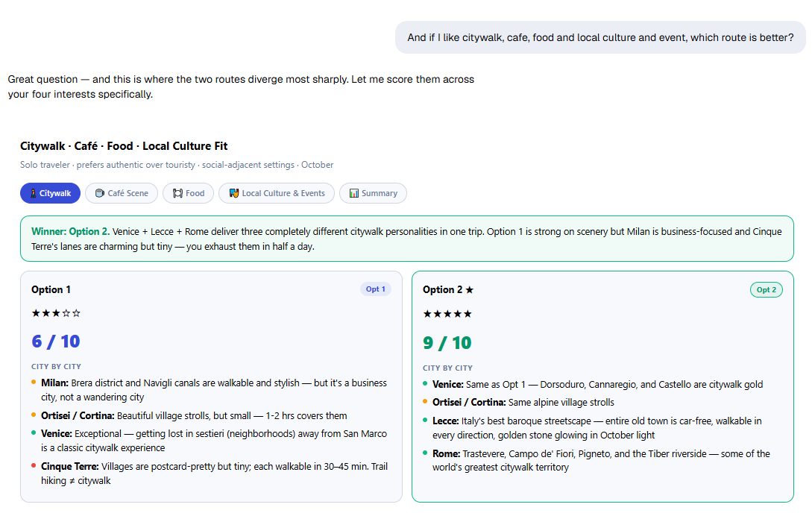Click the green Opt 2 badge
This screenshot has width=812, height=519.
766,289
